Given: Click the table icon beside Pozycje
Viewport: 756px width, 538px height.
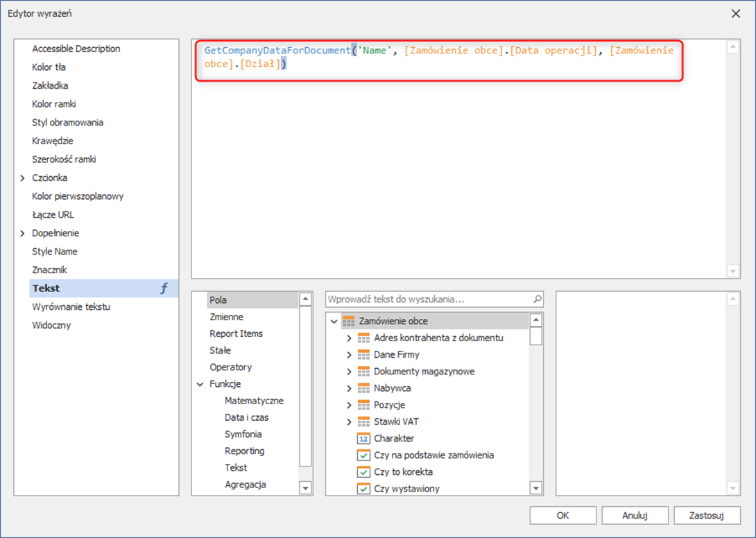Looking at the screenshot, I should (364, 405).
